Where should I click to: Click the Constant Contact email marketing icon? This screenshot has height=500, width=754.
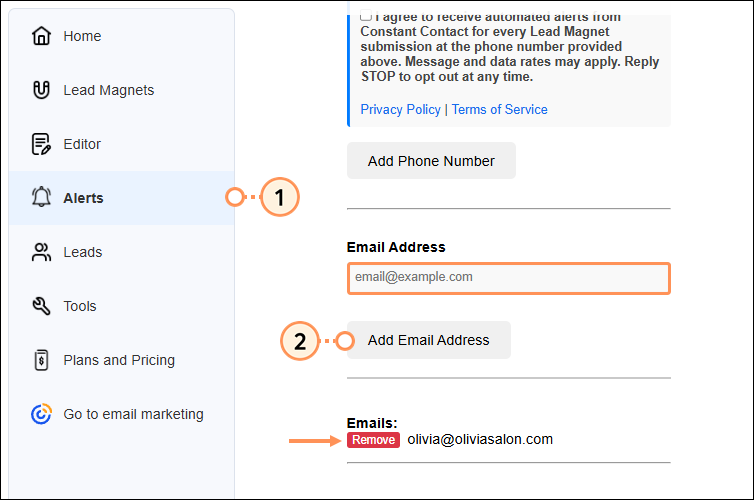tap(41, 414)
